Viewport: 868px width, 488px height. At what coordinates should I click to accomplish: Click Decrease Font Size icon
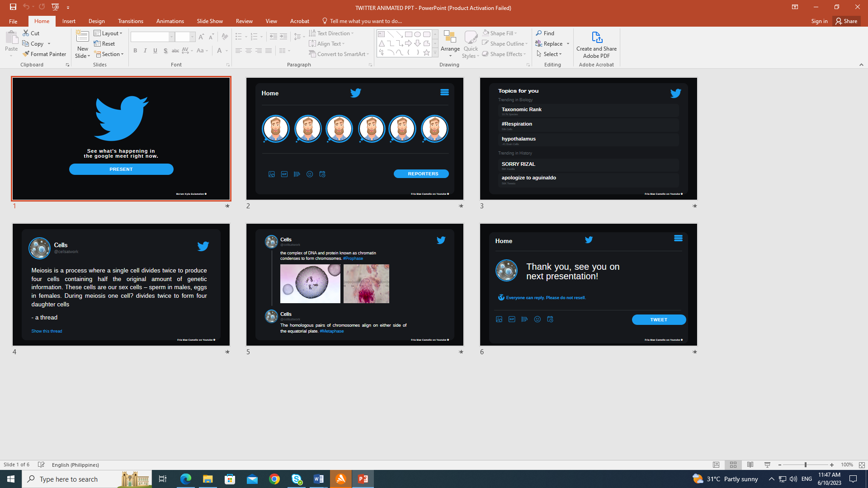[x=211, y=37]
